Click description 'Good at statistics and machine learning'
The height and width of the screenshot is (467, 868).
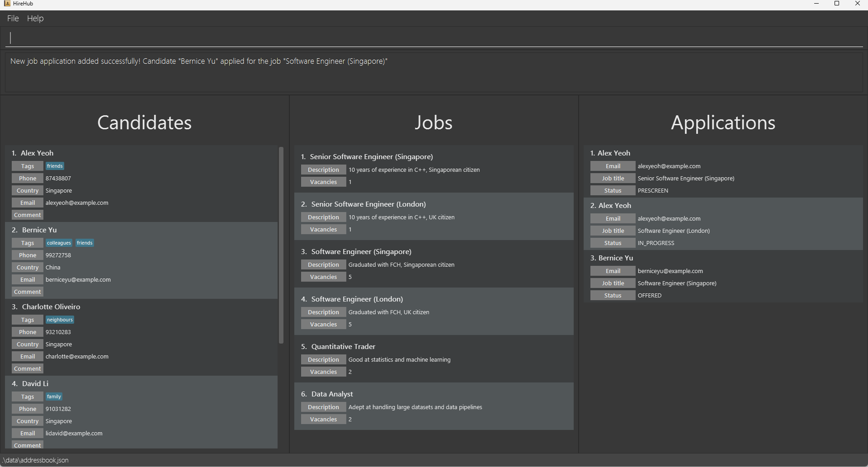400,360
